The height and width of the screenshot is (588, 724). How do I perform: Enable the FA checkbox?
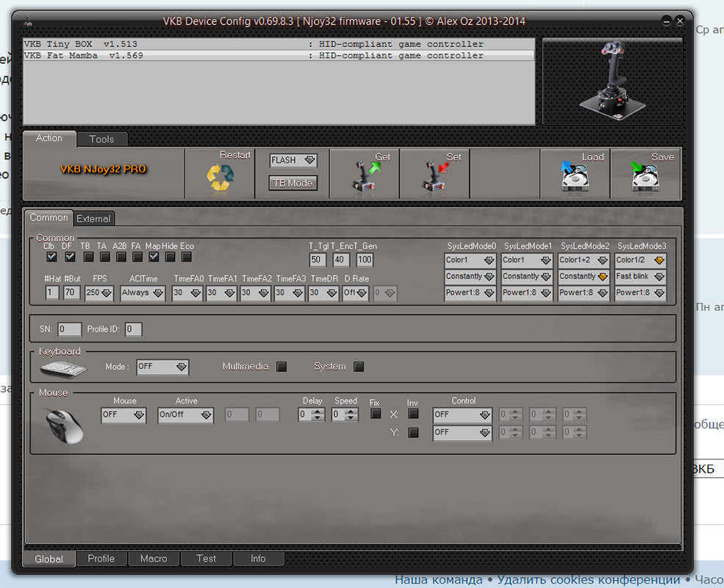point(137,257)
